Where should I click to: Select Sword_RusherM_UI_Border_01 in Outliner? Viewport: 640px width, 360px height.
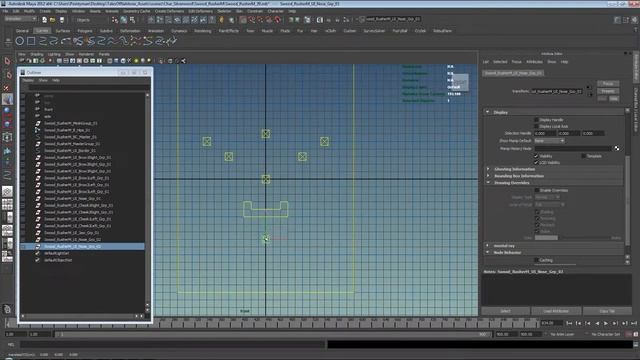(70, 151)
